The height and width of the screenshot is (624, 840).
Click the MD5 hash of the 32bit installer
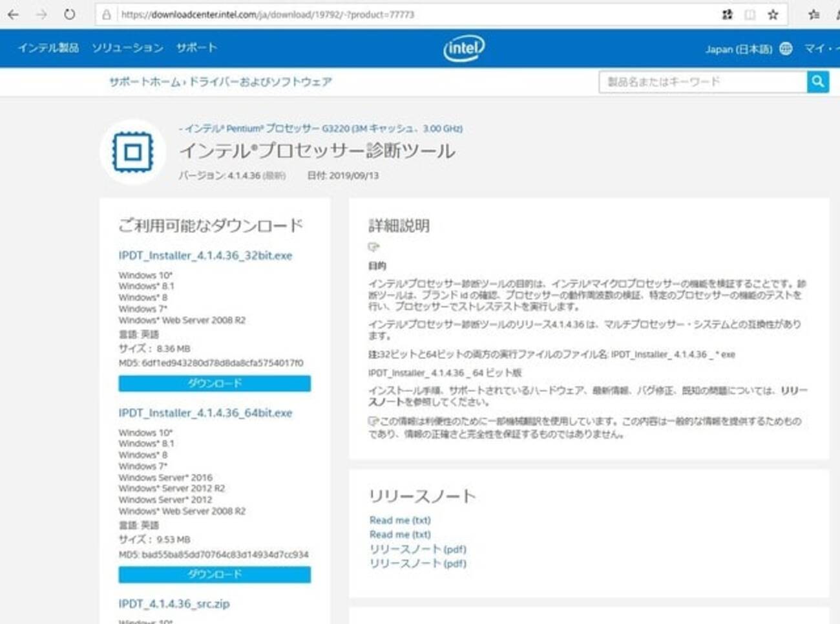(211, 363)
